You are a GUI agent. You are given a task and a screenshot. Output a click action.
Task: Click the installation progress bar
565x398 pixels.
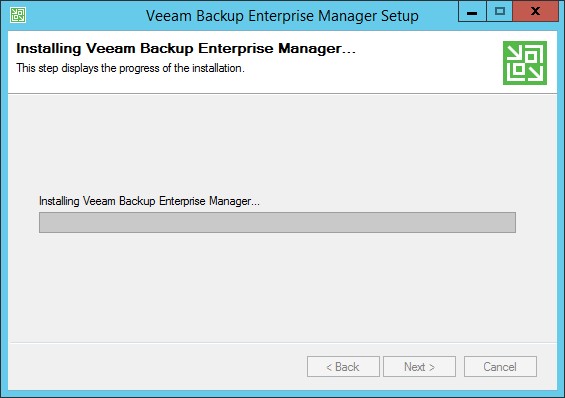(x=277, y=222)
